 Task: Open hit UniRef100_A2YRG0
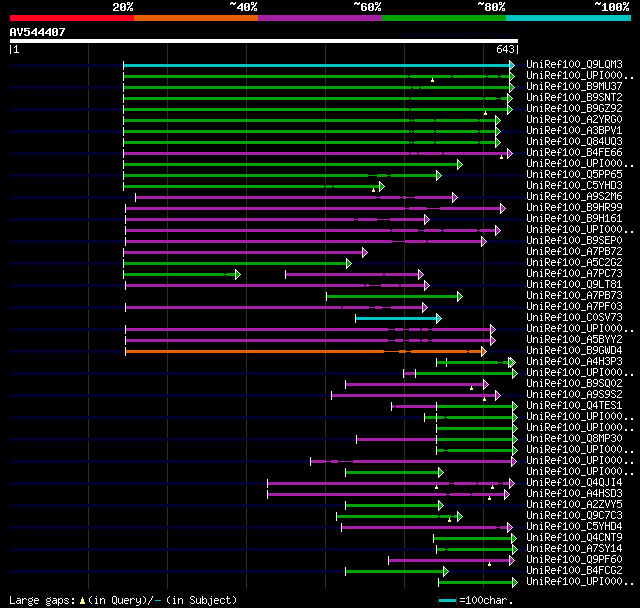(574, 120)
